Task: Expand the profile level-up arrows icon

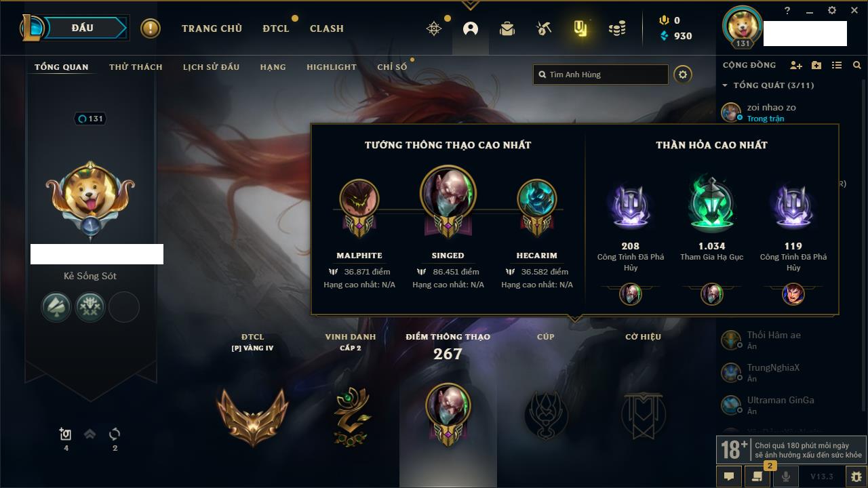Action: pos(90,434)
